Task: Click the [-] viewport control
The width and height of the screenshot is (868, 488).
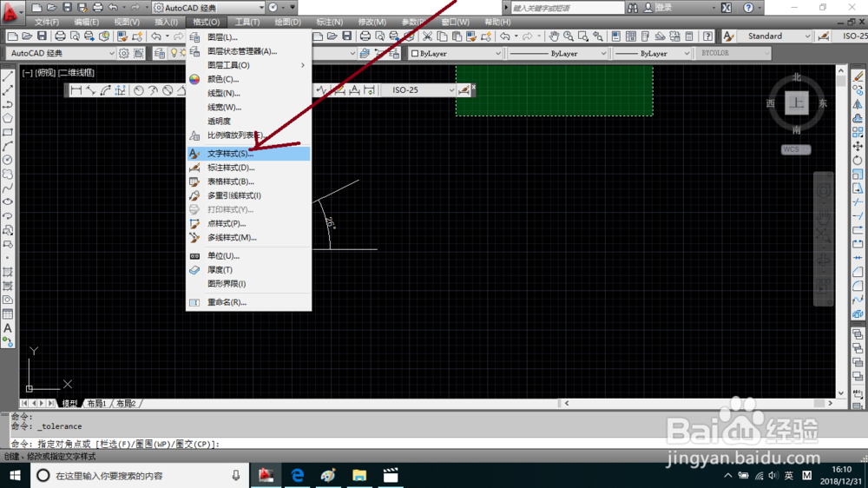Action: tap(27, 73)
